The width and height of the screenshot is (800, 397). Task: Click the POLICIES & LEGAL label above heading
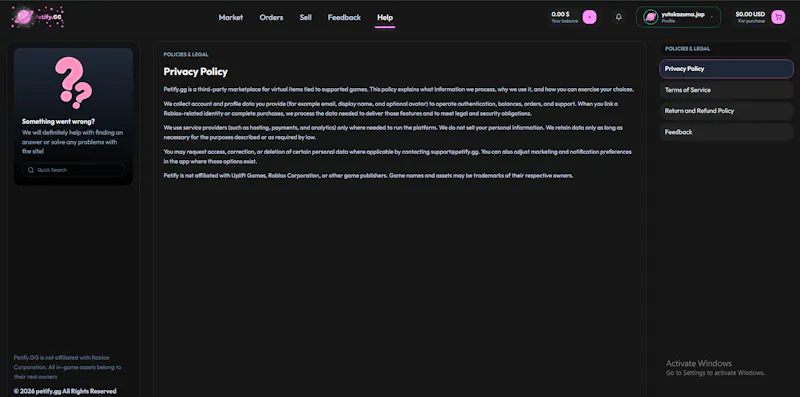[x=186, y=55]
